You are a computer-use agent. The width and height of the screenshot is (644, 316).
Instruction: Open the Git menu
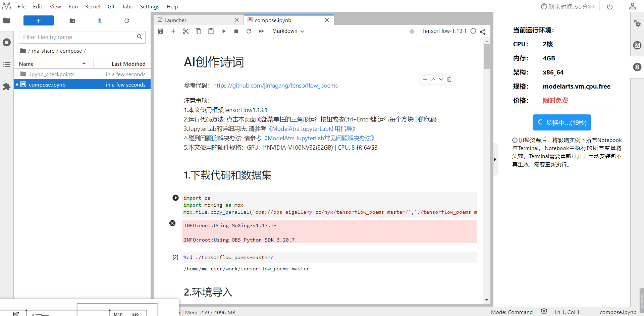coord(111,6)
